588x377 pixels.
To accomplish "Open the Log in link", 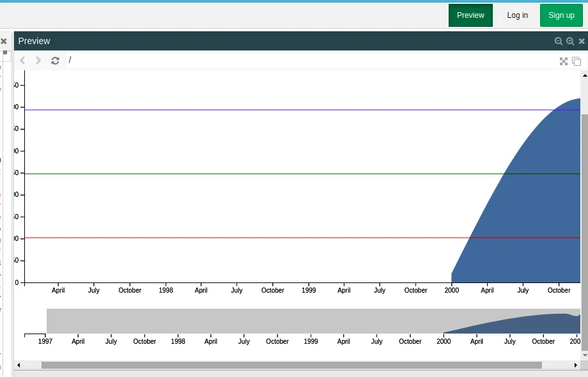I will point(517,15).
